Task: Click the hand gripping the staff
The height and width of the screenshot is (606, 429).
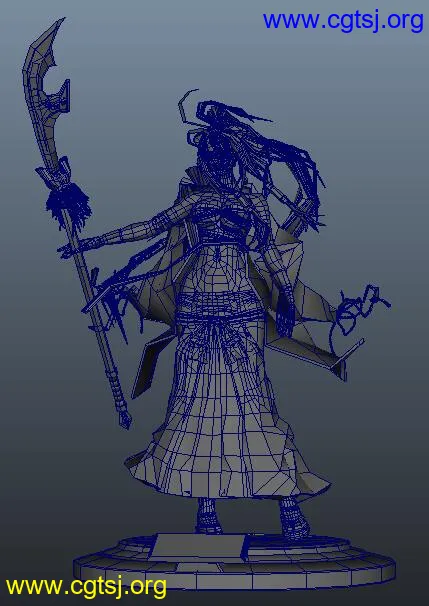Action: (70, 248)
